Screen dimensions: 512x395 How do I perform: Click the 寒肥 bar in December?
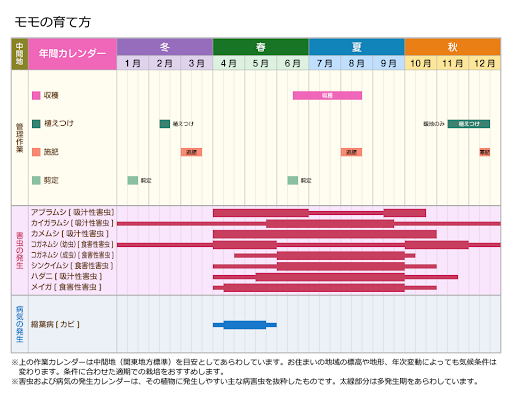coord(485,152)
